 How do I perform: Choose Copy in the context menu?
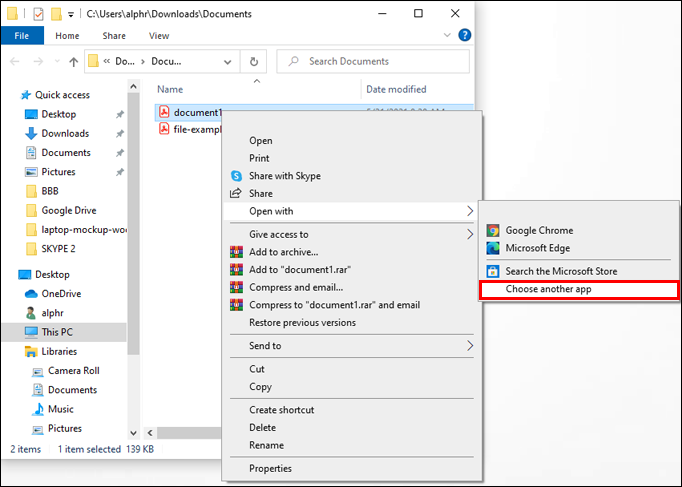pos(352,387)
